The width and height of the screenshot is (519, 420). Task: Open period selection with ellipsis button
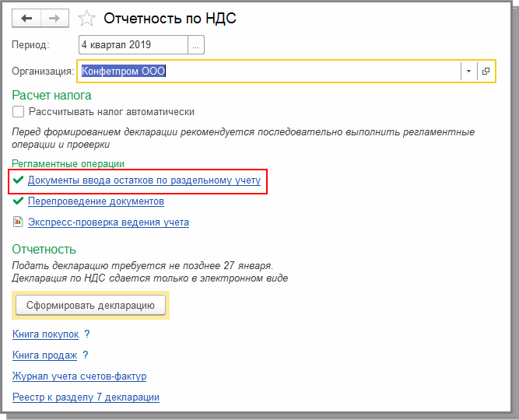[196, 46]
